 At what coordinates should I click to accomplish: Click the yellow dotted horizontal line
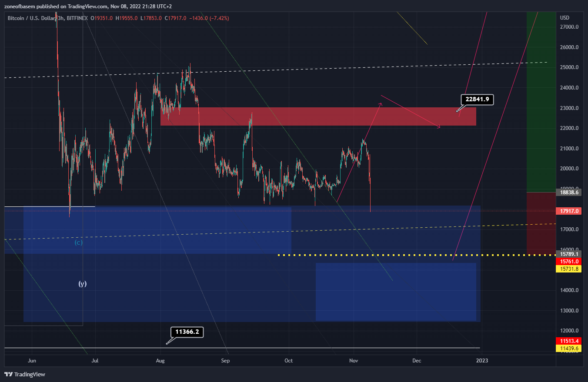pyautogui.click(x=417, y=255)
